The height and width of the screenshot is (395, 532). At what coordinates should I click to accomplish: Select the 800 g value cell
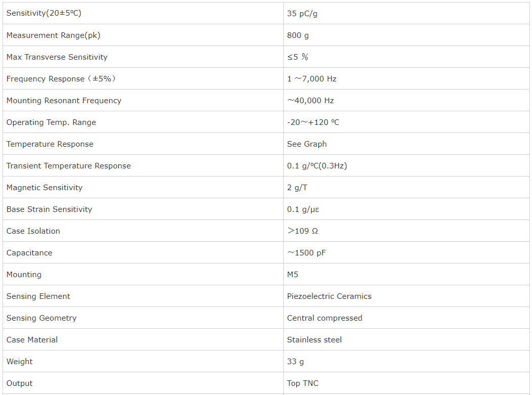click(x=406, y=35)
